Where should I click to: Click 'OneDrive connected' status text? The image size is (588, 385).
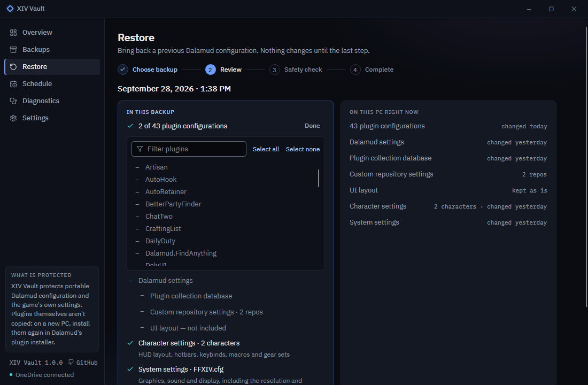tap(44, 375)
